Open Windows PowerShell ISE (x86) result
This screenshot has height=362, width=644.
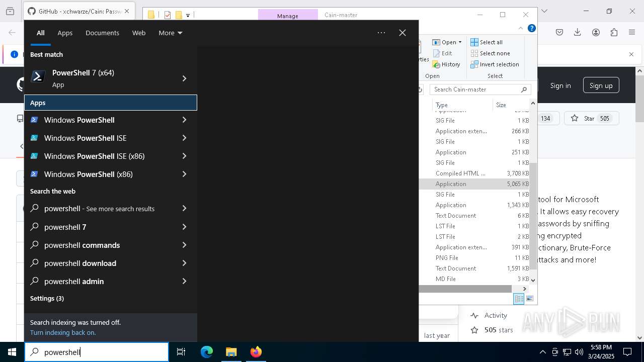(x=98, y=156)
